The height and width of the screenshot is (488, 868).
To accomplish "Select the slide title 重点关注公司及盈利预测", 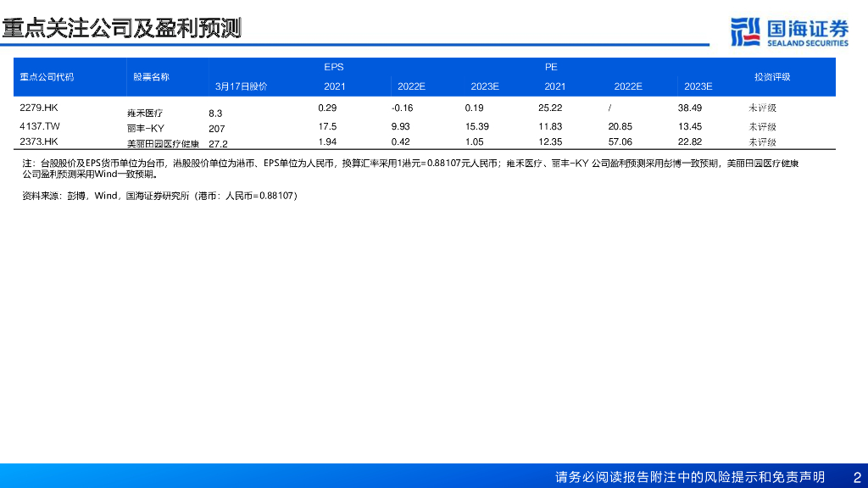I will pyautogui.click(x=122, y=28).
